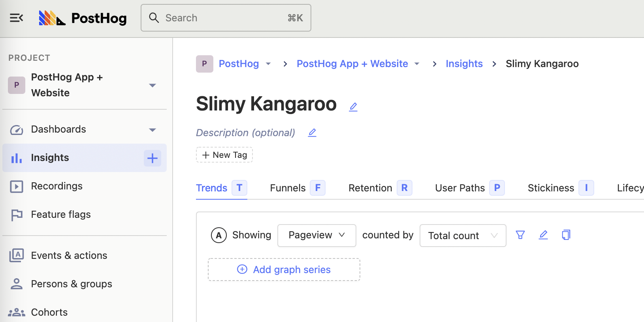The image size is (644, 322).
Task: Click Add graph series
Action: click(x=284, y=270)
